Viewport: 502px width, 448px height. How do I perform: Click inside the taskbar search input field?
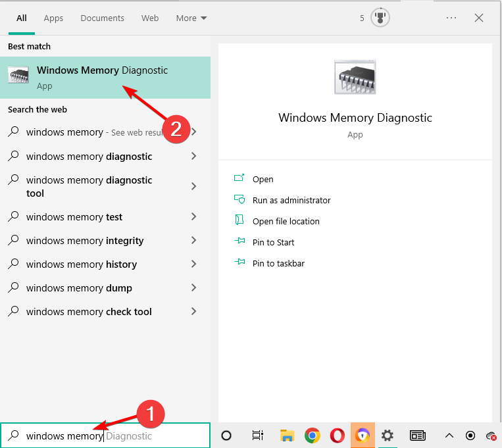105,436
